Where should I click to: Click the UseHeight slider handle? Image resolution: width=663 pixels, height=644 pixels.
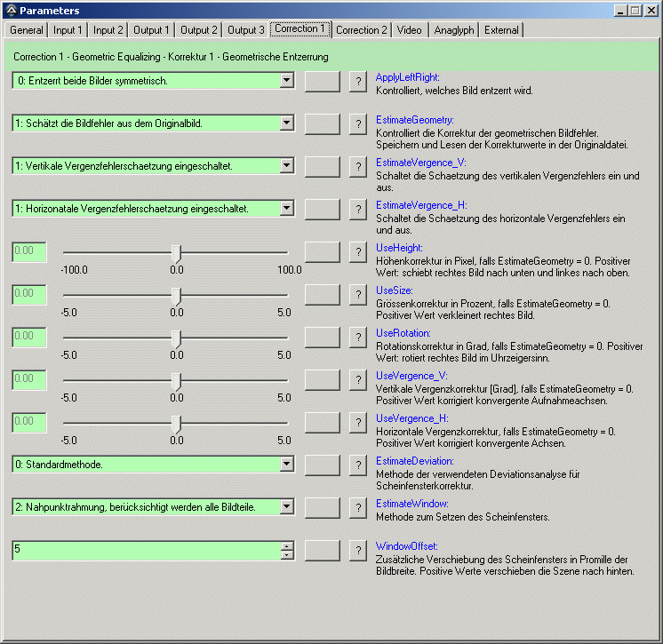[x=176, y=252]
